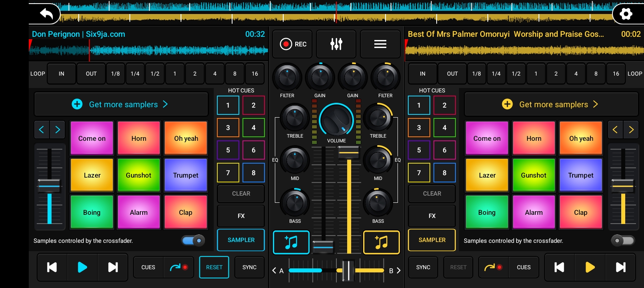This screenshot has width=644, height=288.
Task: Go to previous sampler page on left deck
Action: point(42,130)
